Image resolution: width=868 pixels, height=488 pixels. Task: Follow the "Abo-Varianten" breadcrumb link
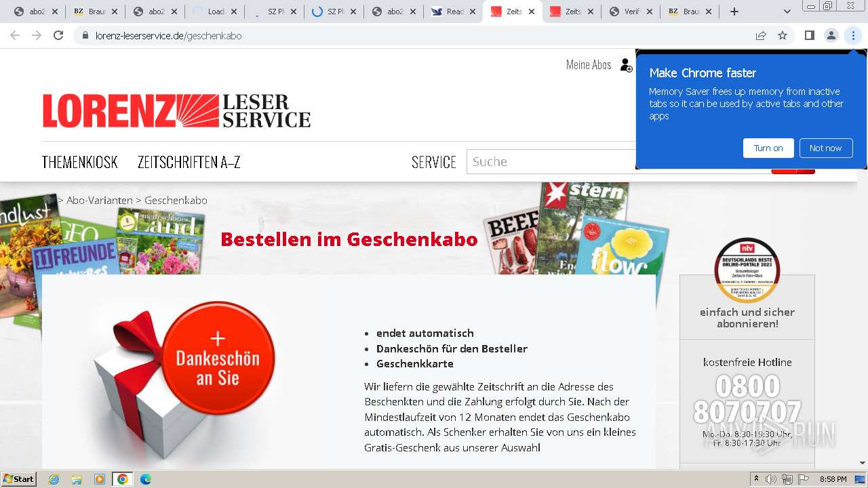click(100, 200)
